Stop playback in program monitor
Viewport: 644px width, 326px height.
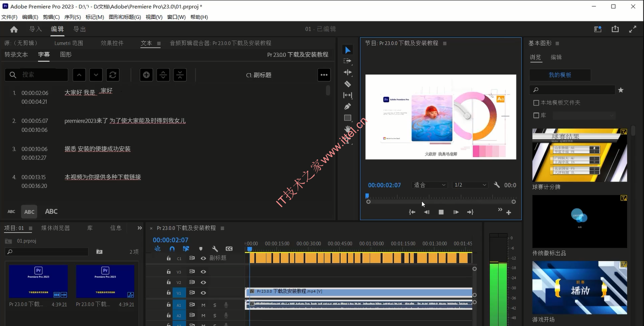click(x=441, y=212)
